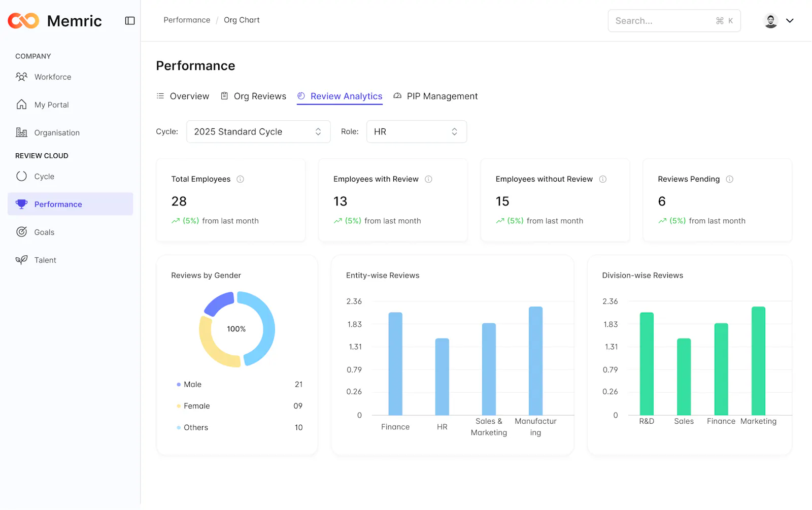Focus the Search input field
812x510 pixels.
tap(674, 21)
